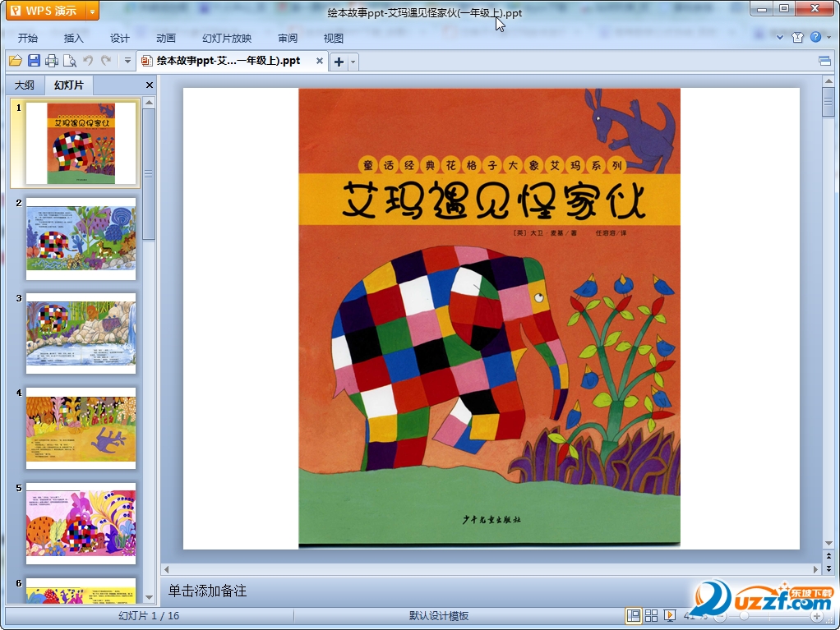Open the 开始 ribbon tab
840x630 pixels.
pos(27,38)
